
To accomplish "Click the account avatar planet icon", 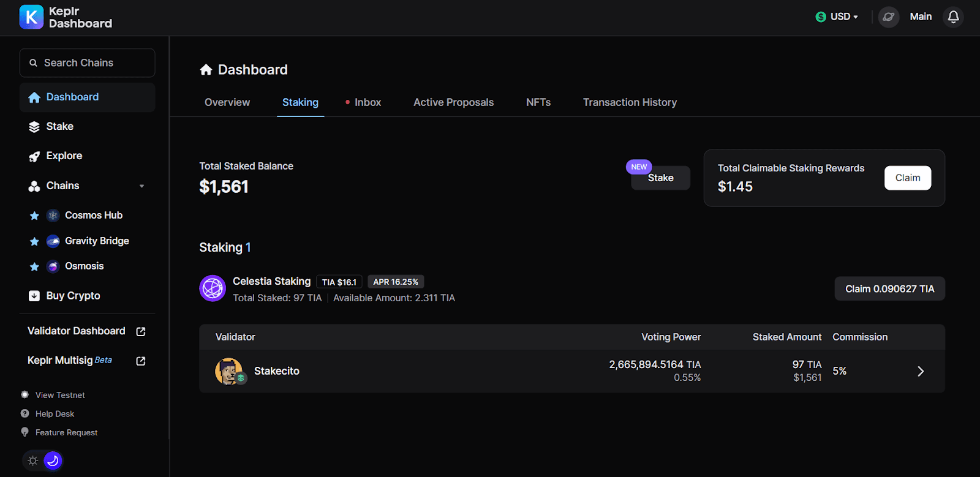I will click(888, 17).
